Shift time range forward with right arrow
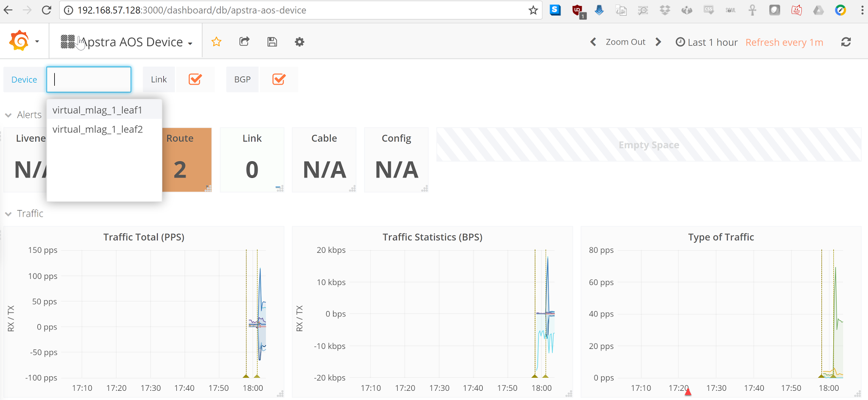 [659, 42]
